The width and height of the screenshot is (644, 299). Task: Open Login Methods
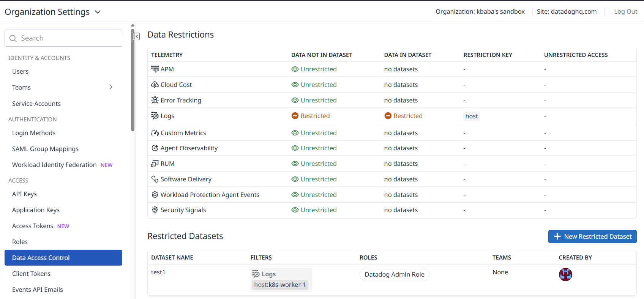pyautogui.click(x=34, y=133)
